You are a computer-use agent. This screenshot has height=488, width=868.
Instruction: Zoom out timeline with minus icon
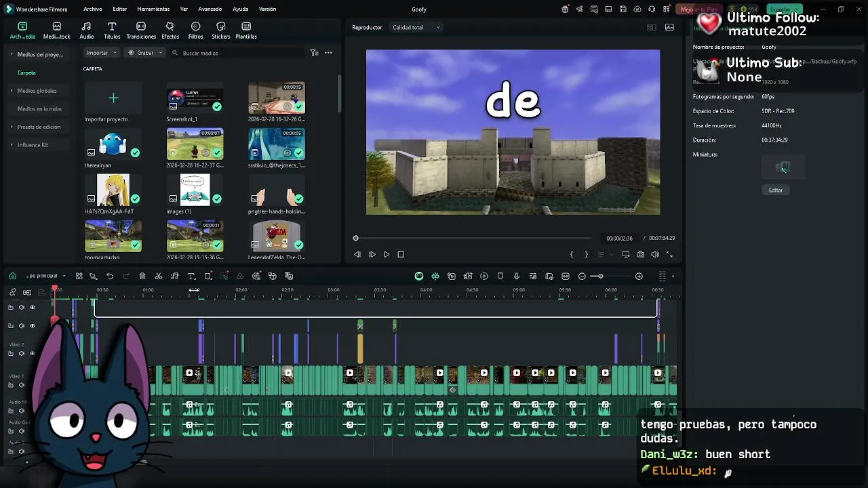pos(582,276)
